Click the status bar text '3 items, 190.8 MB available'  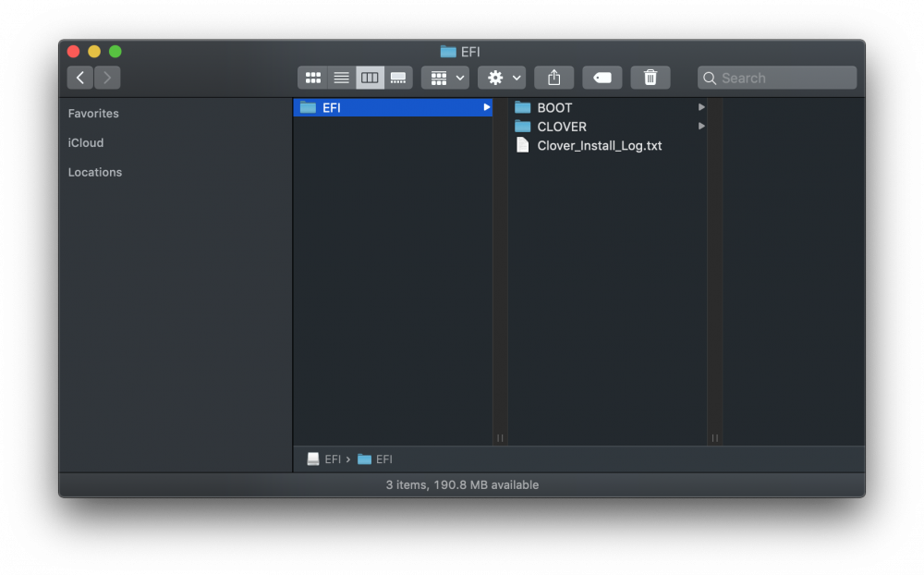tap(462, 484)
